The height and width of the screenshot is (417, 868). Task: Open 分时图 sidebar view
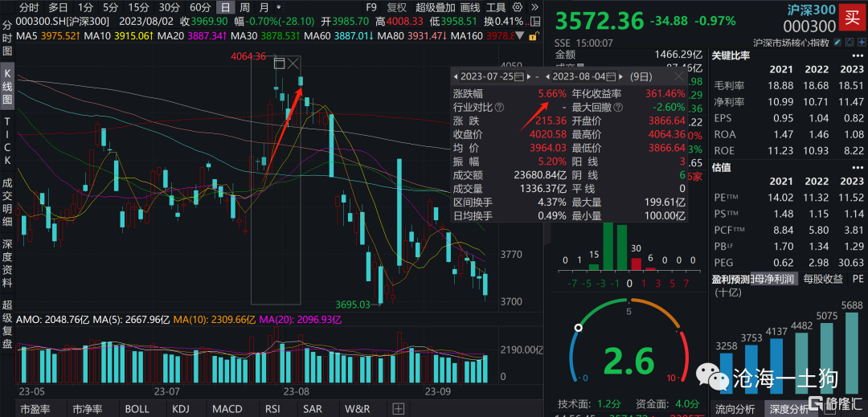[x=8, y=39]
